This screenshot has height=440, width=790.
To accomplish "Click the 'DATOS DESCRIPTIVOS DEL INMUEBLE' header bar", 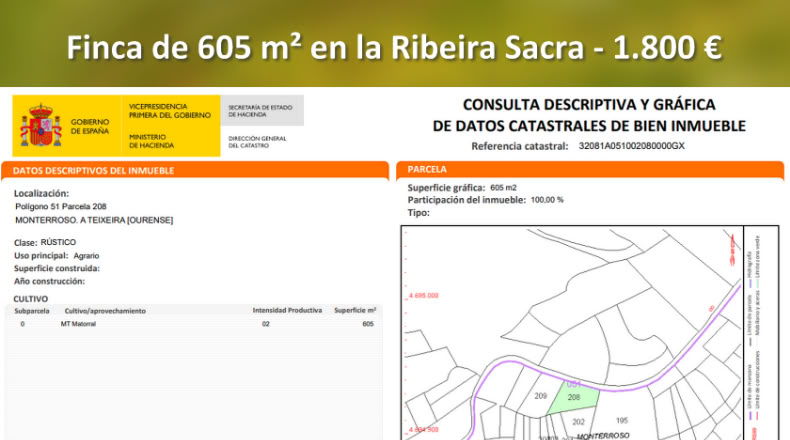I will click(195, 170).
